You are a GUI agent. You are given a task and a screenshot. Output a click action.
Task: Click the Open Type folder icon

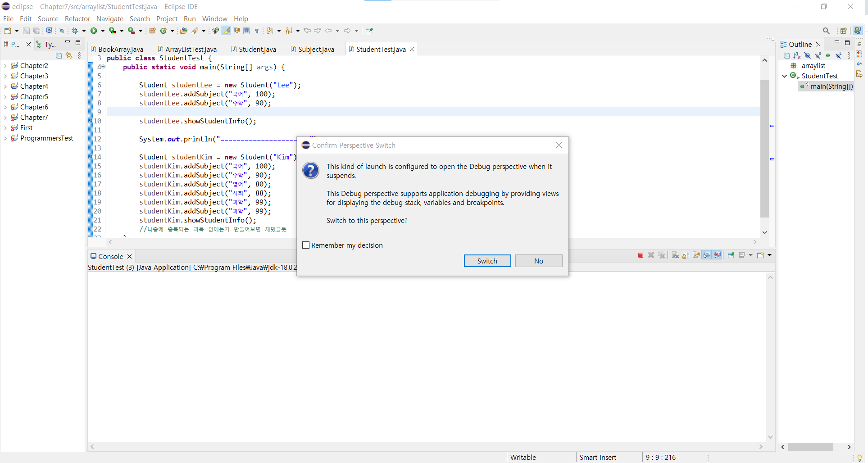183,31
